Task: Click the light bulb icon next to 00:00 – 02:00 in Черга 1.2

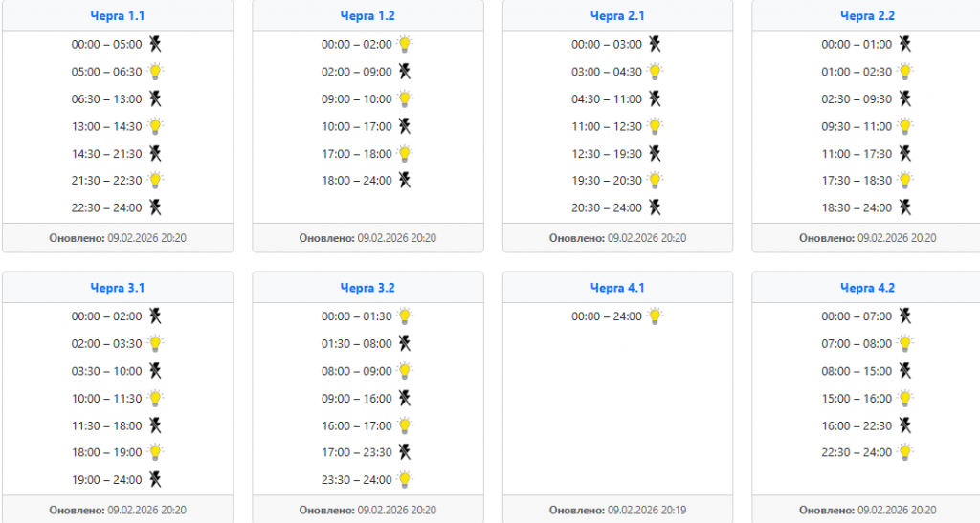Action: coord(406,44)
